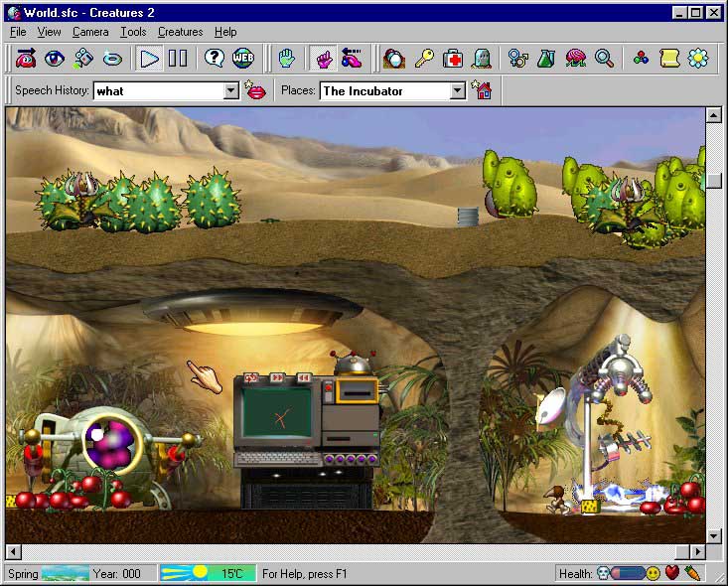The height and width of the screenshot is (586, 728).
Task: Click the small creature in right cave
Action: coord(558,501)
